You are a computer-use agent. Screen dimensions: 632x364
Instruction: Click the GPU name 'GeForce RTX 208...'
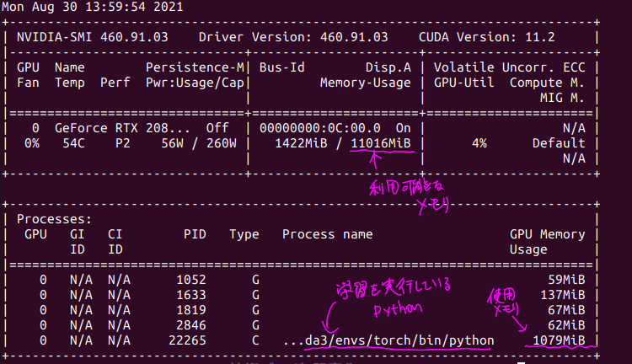(x=122, y=128)
